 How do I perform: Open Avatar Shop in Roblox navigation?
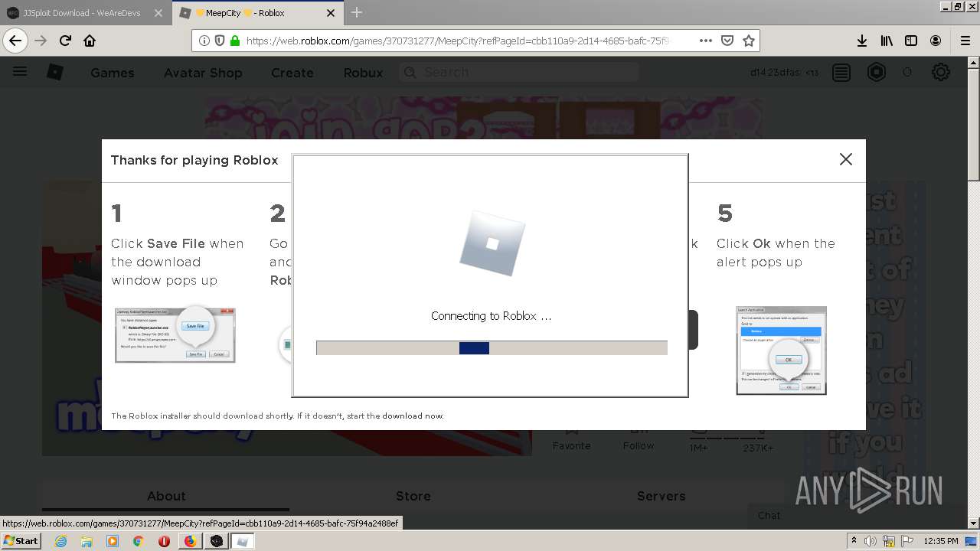tap(203, 73)
